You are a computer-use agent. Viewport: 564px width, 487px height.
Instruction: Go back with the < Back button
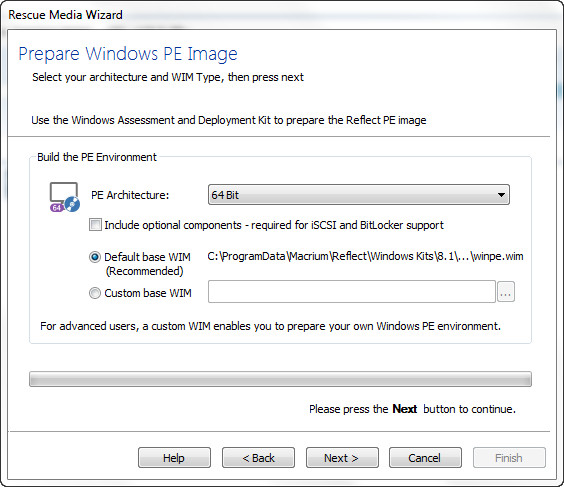[x=258, y=458]
